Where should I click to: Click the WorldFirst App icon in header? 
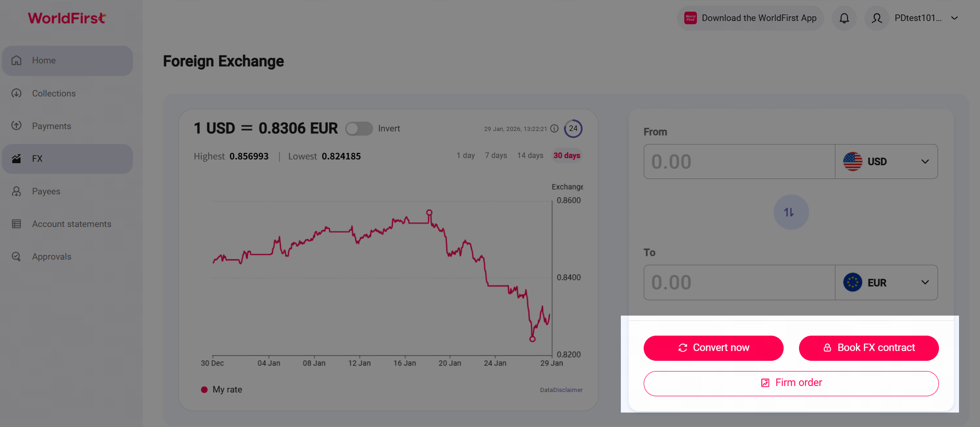pyautogui.click(x=690, y=18)
